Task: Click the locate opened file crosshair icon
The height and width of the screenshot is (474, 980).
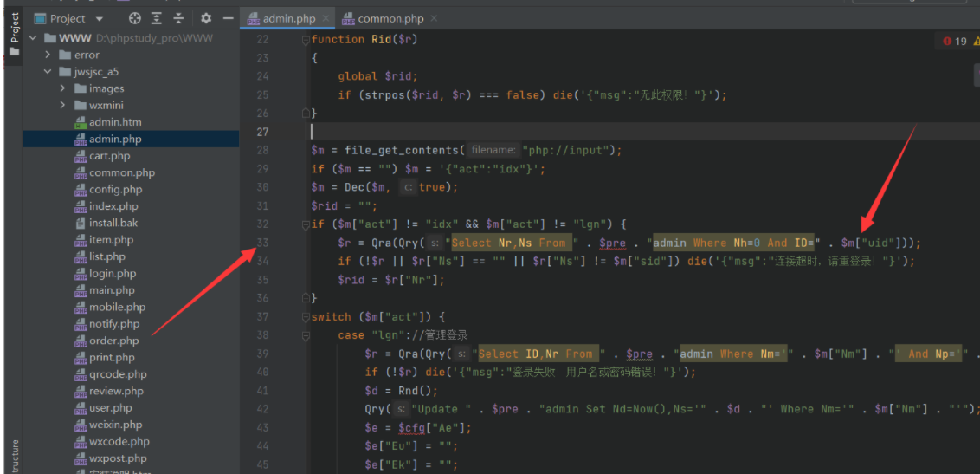Action: [135, 18]
